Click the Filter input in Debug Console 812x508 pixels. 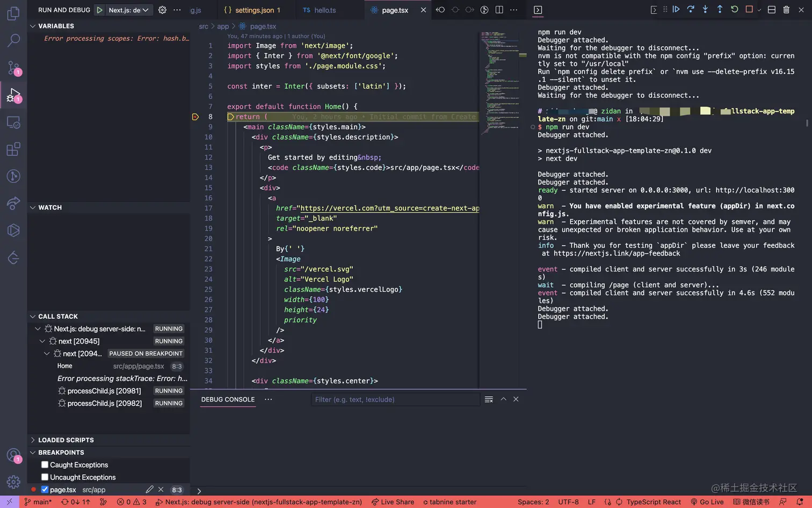(x=396, y=399)
